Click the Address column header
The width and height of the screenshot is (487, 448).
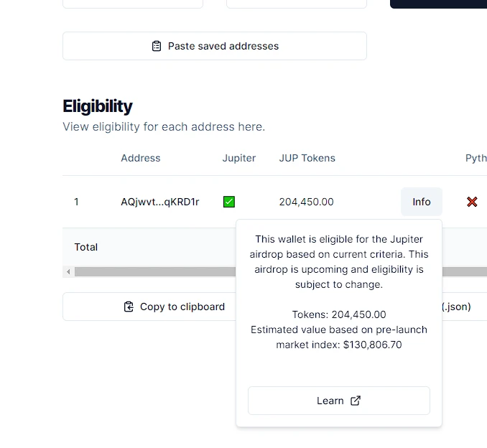(141, 158)
